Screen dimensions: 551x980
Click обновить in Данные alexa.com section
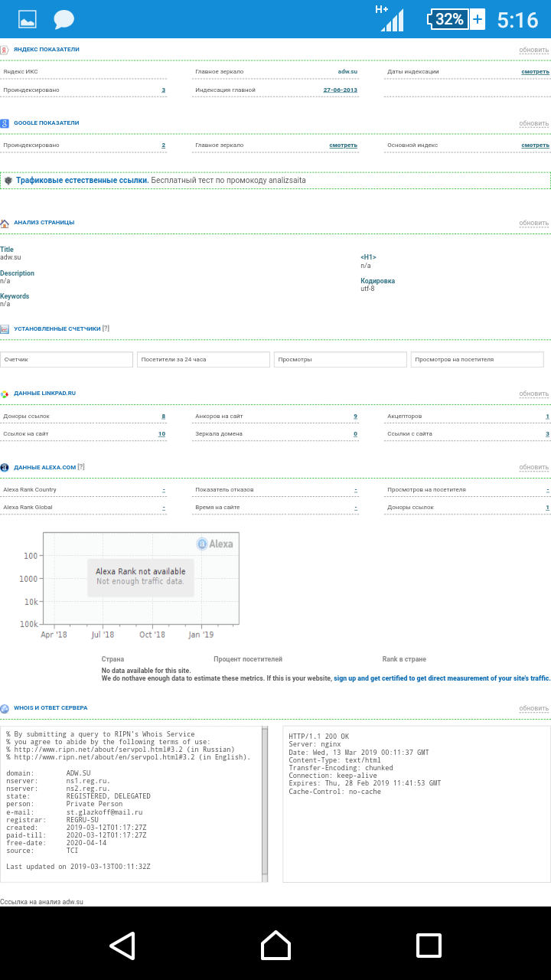tap(534, 467)
